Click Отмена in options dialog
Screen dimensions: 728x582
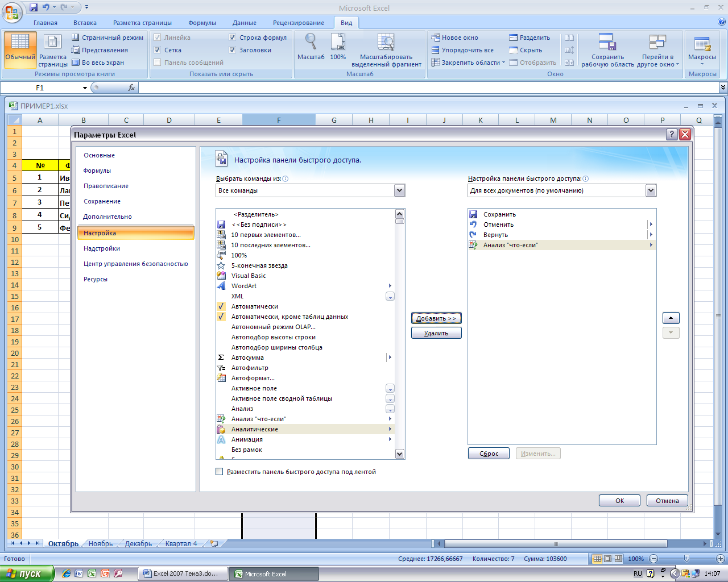point(667,501)
